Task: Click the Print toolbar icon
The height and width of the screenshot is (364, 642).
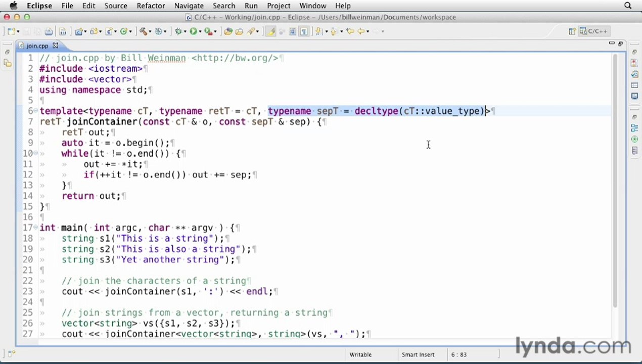Action: 49,31
